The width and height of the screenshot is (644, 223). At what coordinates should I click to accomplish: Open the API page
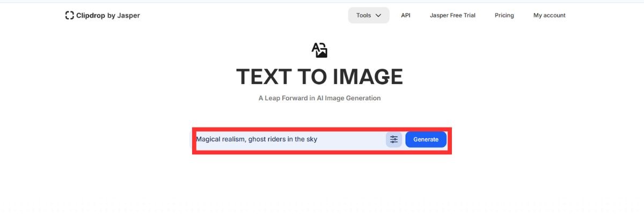(x=406, y=16)
